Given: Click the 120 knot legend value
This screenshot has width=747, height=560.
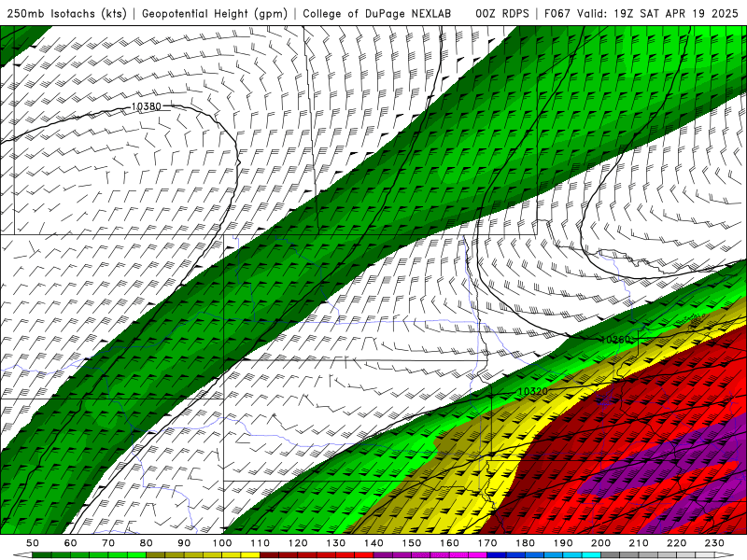Looking at the screenshot, I should 298,543.
